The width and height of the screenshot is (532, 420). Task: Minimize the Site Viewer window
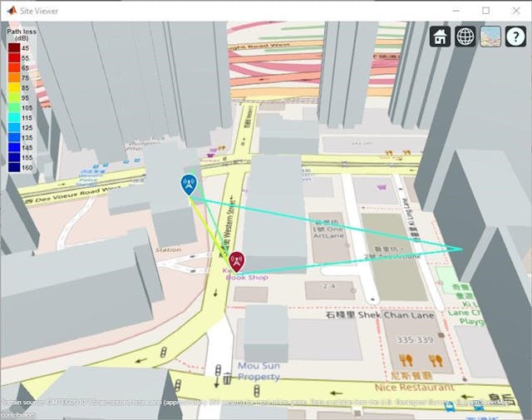[456, 11]
